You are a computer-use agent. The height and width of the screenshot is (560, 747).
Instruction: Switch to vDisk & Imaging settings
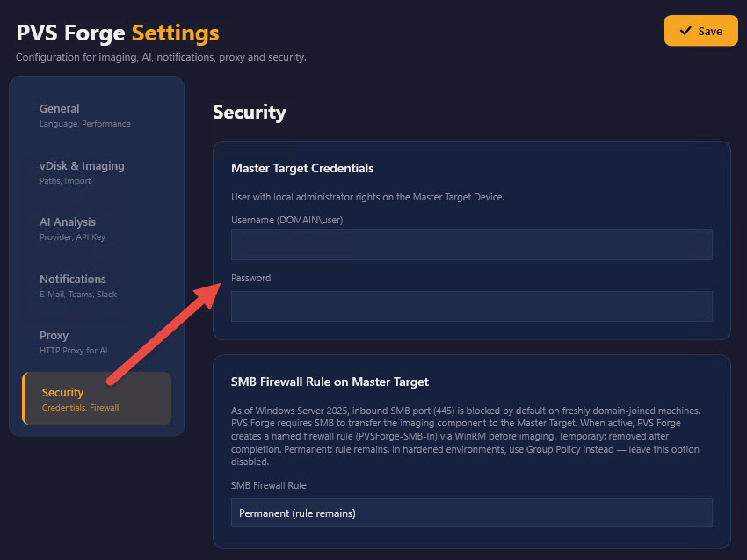(97, 172)
